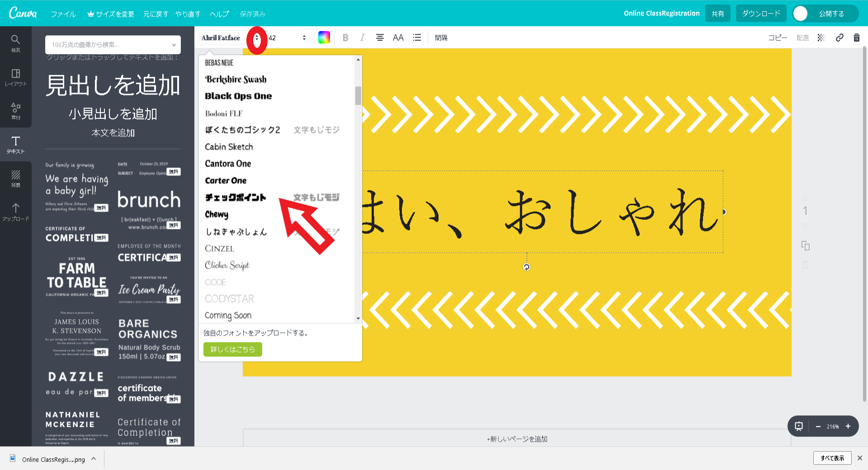Image resolution: width=868 pixels, height=470 pixels.
Task: Open the font size 42 dropdown
Action: click(287, 38)
